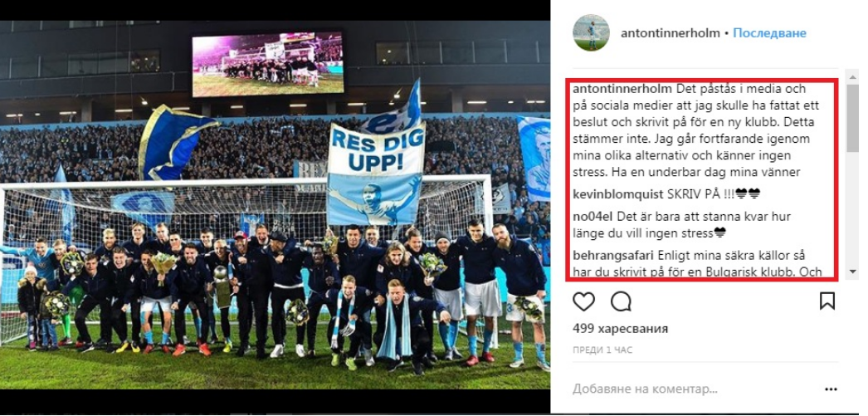868x416 pixels.
Task: Like the post with heart icon
Action: pyautogui.click(x=583, y=301)
